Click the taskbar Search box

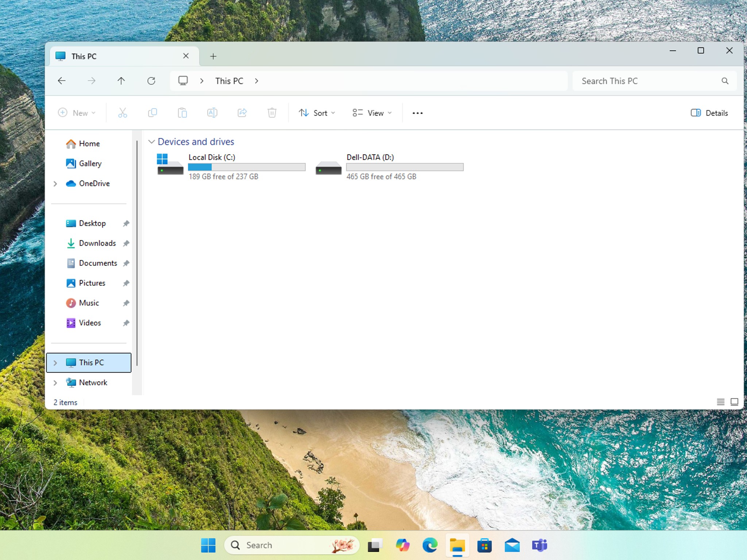coord(292,545)
